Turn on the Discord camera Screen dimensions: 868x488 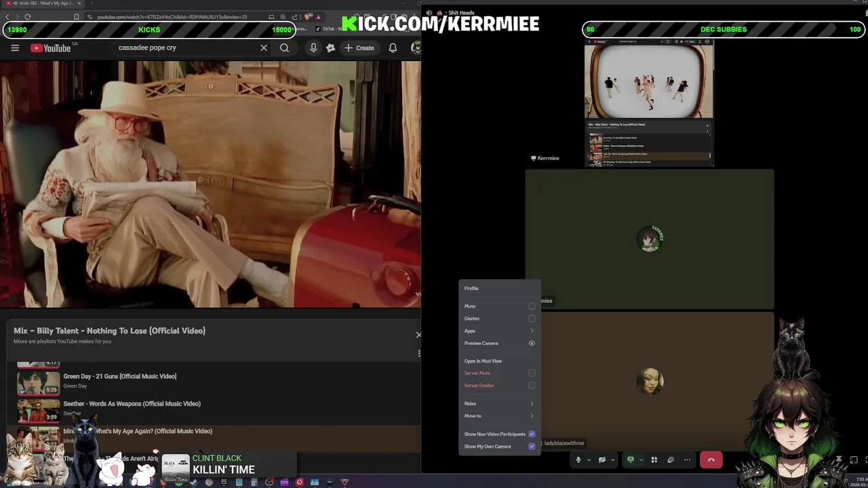click(x=601, y=460)
